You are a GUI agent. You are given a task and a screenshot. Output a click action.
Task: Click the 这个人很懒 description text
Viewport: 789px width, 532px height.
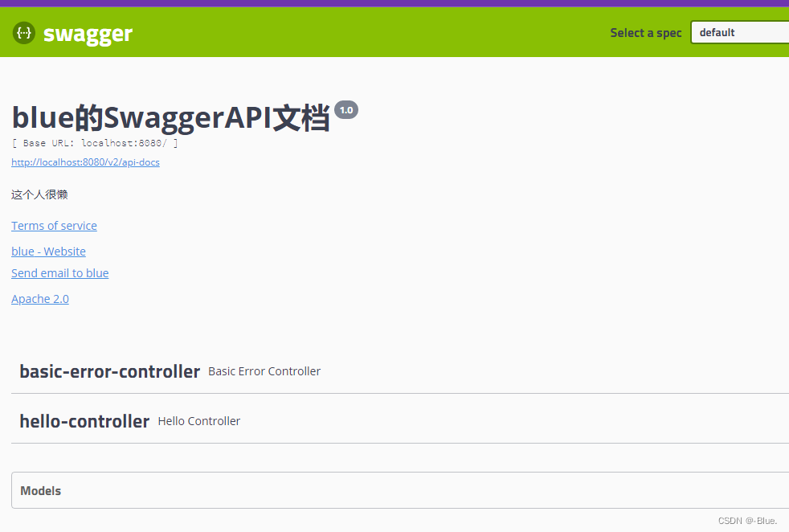click(x=39, y=194)
